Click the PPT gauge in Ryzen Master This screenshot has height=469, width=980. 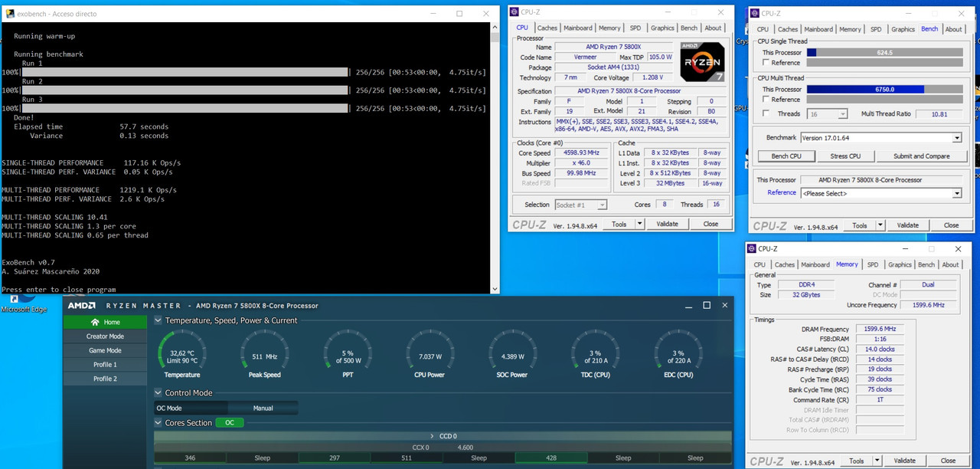tap(348, 355)
